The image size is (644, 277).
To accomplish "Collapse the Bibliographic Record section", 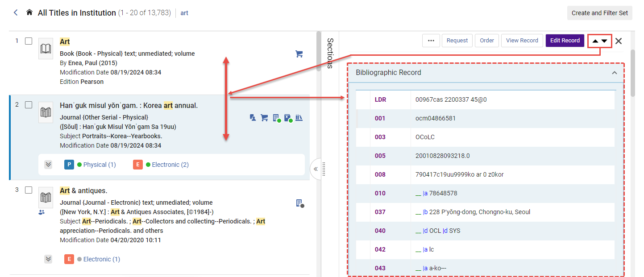I will click(x=615, y=73).
